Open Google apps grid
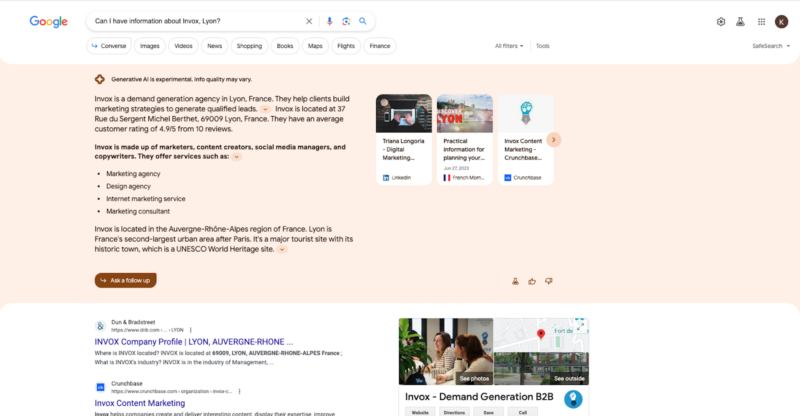This screenshot has height=416, width=800. coord(761,21)
